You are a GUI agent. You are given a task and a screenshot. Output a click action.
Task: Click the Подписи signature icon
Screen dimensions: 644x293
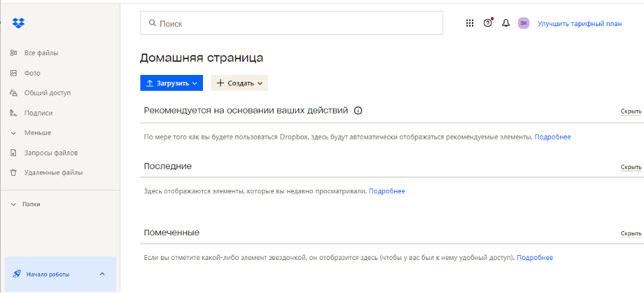click(13, 113)
